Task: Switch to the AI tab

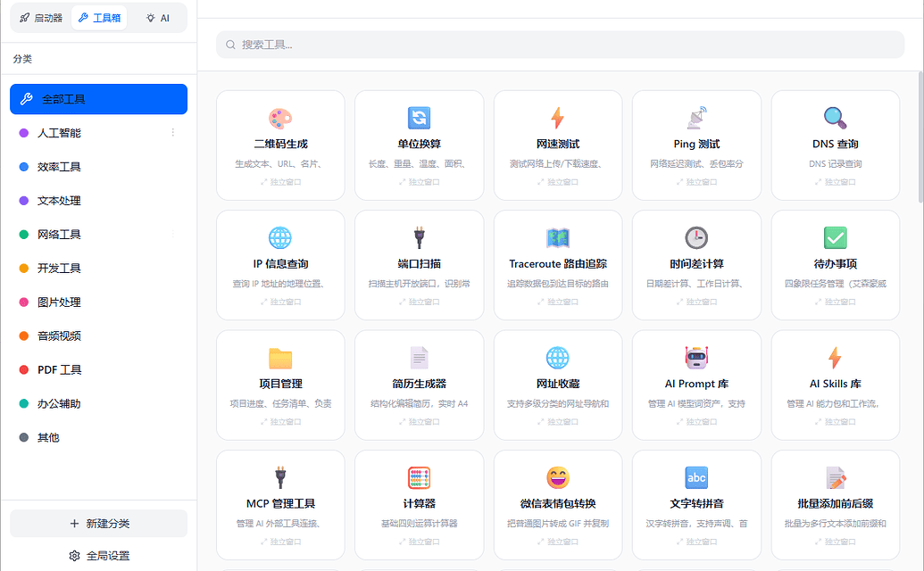Action: (x=157, y=18)
